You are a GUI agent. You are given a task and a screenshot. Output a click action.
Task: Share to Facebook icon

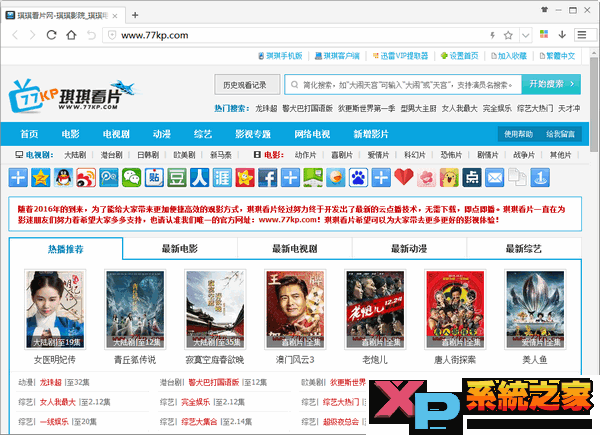[x=268, y=178]
